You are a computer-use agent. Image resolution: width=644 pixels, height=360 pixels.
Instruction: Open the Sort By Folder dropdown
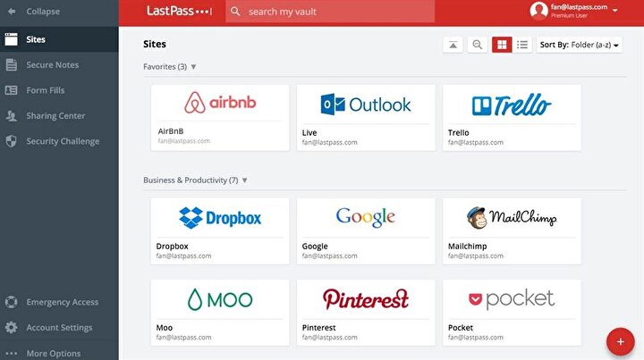[x=579, y=45]
